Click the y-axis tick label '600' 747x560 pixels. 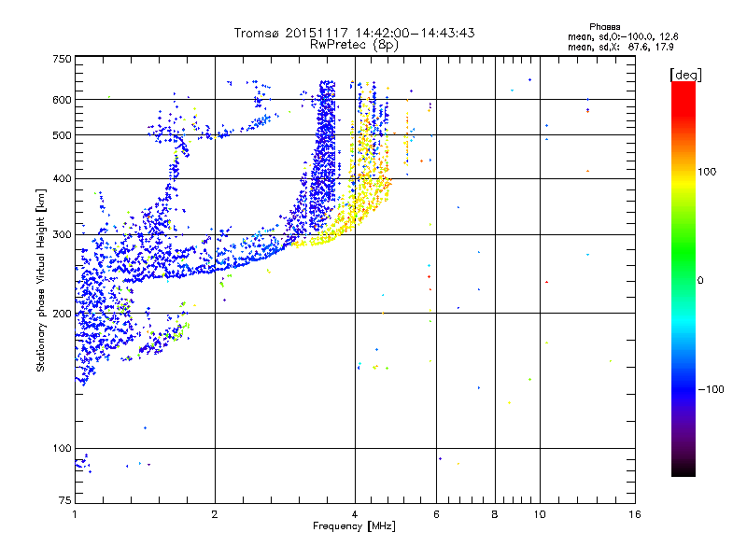(62, 100)
